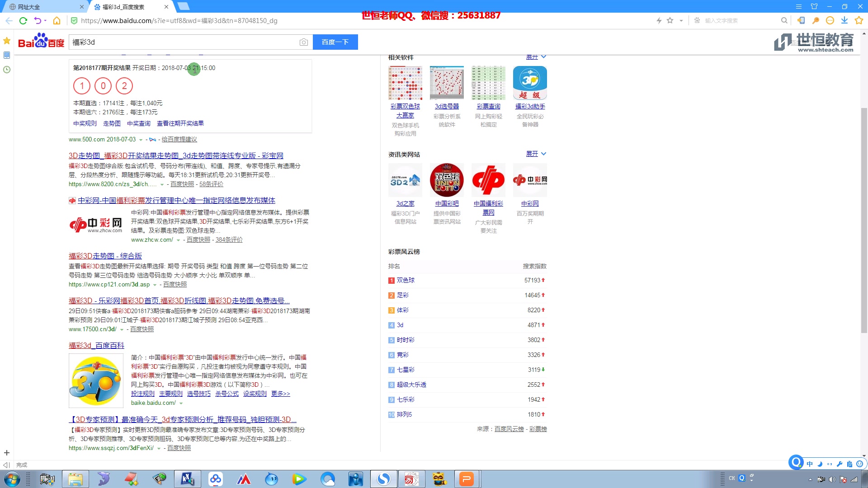The width and height of the screenshot is (868, 488).
Task: Open sidebar history clock icon
Action: tap(7, 70)
